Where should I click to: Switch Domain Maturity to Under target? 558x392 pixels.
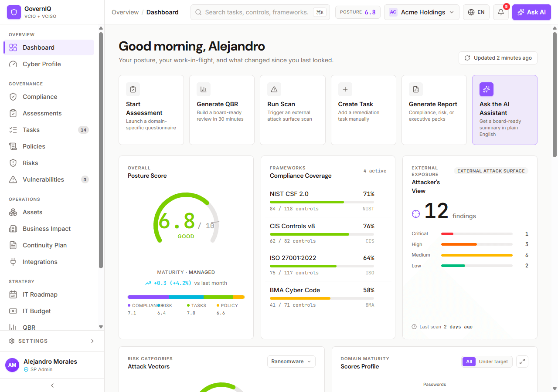click(493, 362)
